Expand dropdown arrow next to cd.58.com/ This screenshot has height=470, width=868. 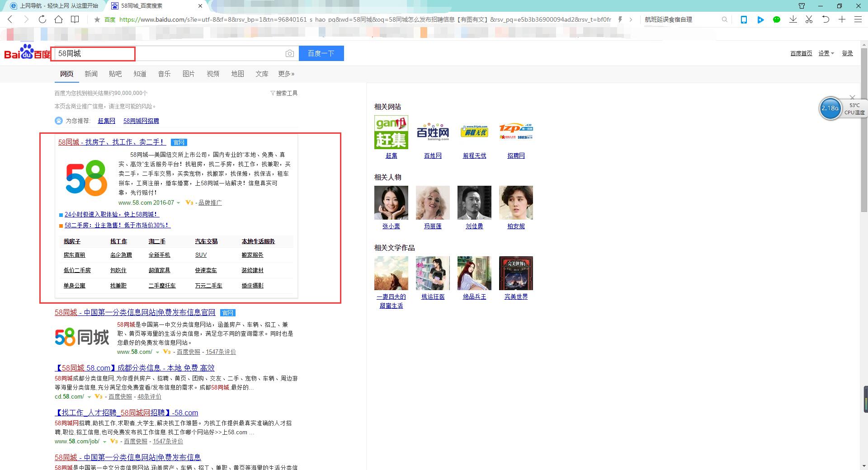pos(89,397)
